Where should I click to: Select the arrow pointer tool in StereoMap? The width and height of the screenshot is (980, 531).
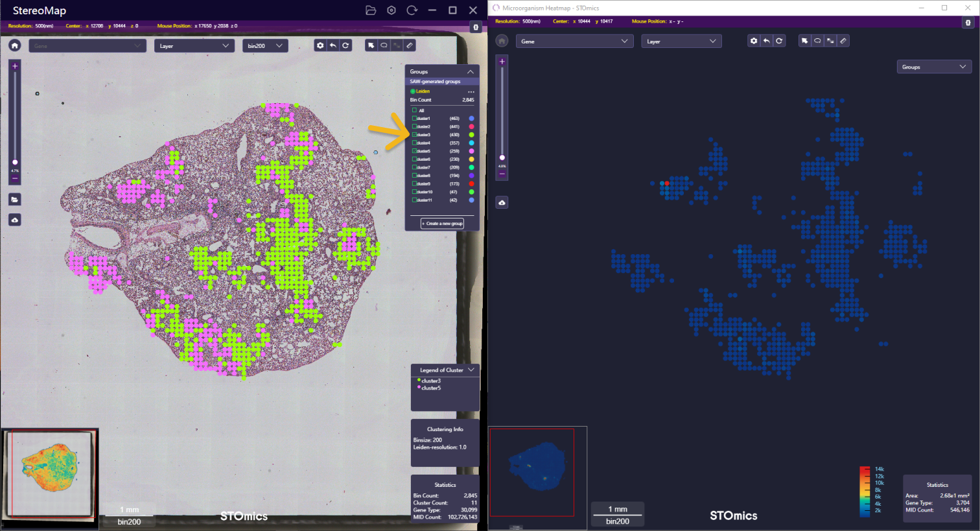[371, 45]
